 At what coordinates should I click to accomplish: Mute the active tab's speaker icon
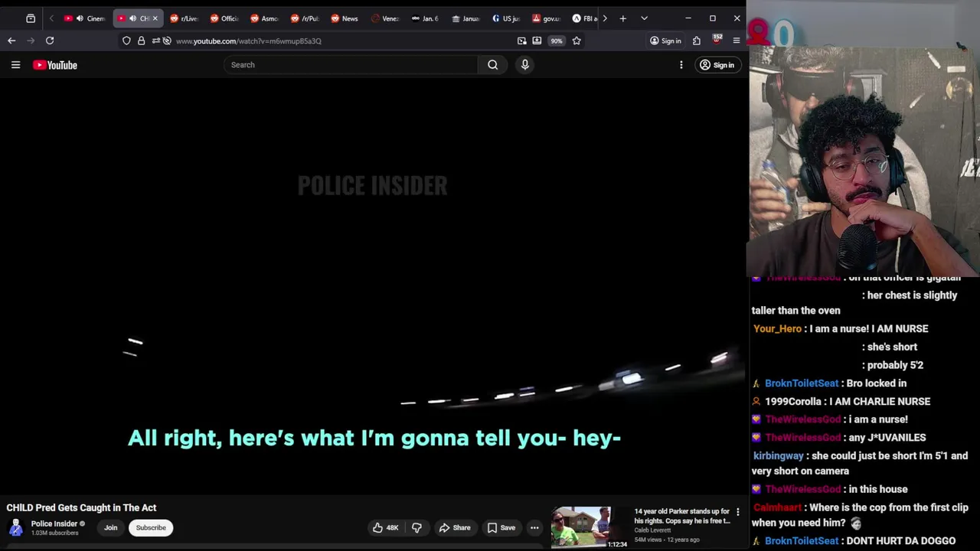[132, 18]
